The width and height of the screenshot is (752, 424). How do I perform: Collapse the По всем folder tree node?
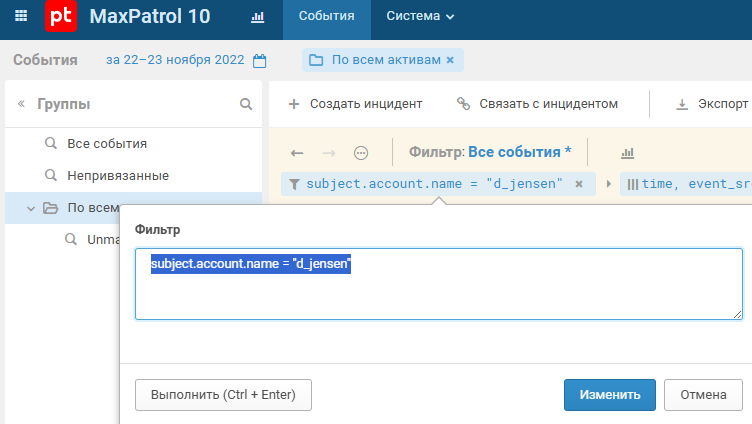click(x=30, y=208)
